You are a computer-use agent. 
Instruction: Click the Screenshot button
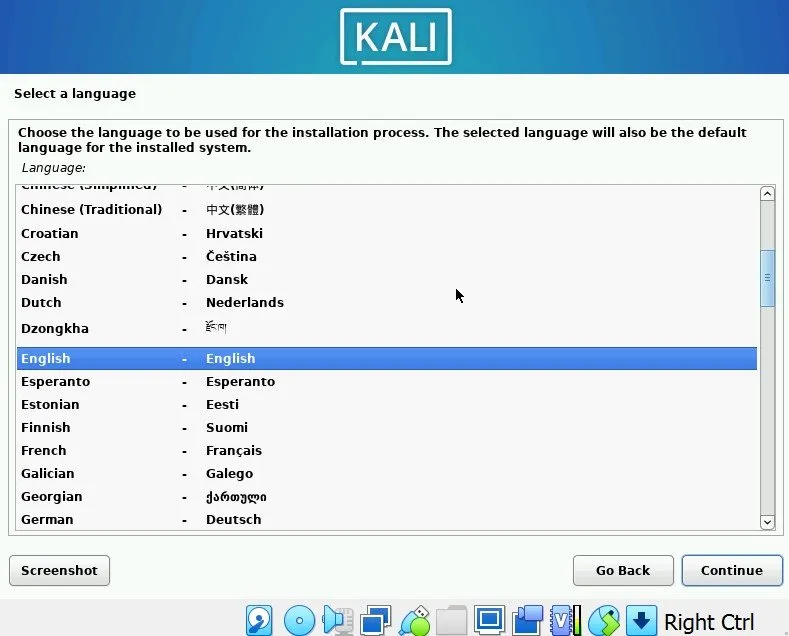pos(59,571)
